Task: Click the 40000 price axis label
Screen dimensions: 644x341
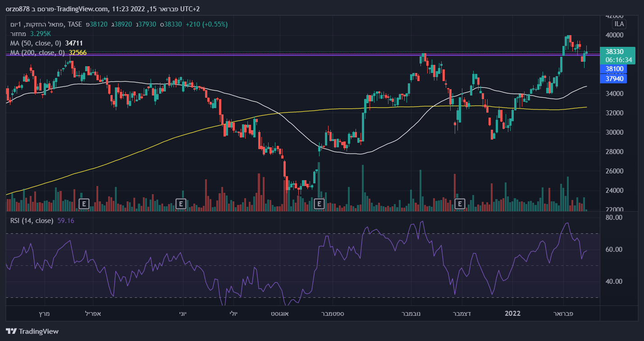Action: click(614, 35)
